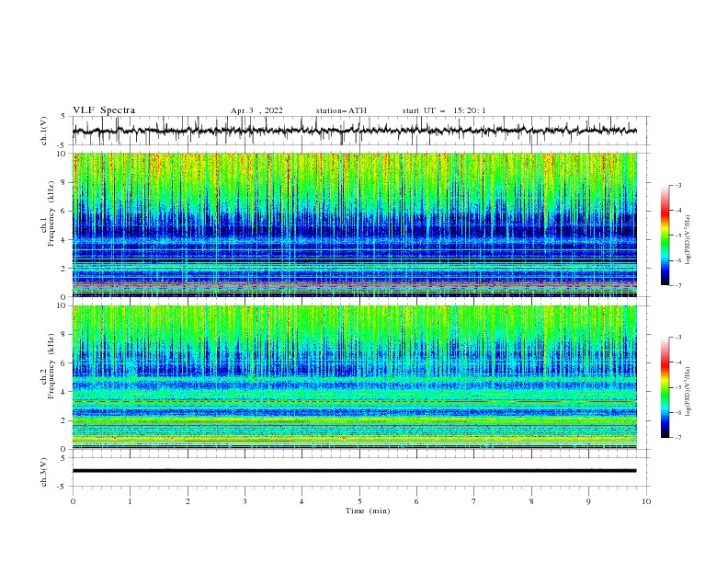Click tick label "4" on the Time (min) axis
This screenshot has width=728, height=563.
pos(301,501)
